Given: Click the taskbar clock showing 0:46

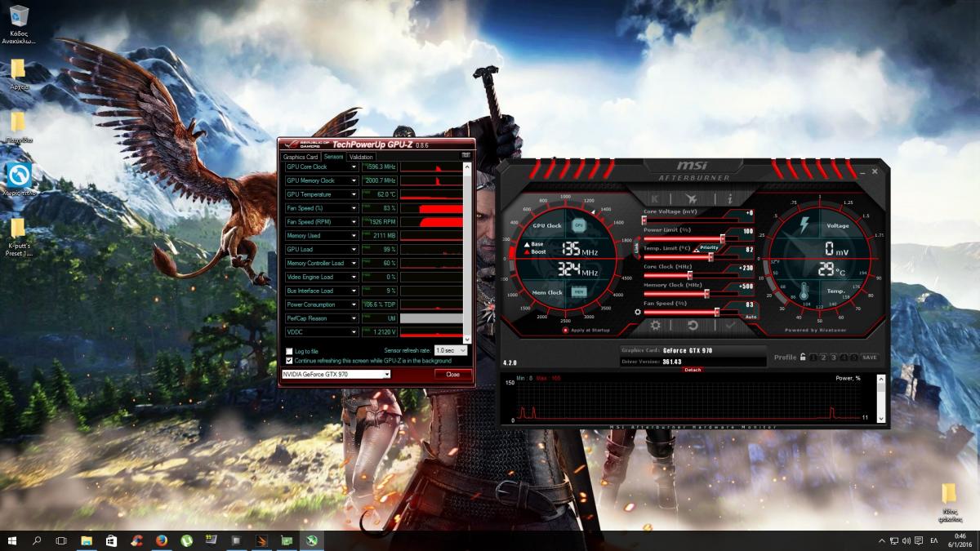Looking at the screenshot, I should click(960, 540).
